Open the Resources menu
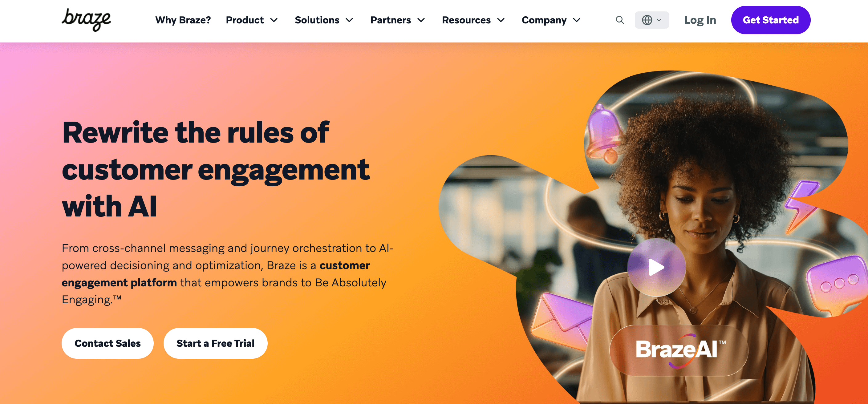 tap(473, 20)
